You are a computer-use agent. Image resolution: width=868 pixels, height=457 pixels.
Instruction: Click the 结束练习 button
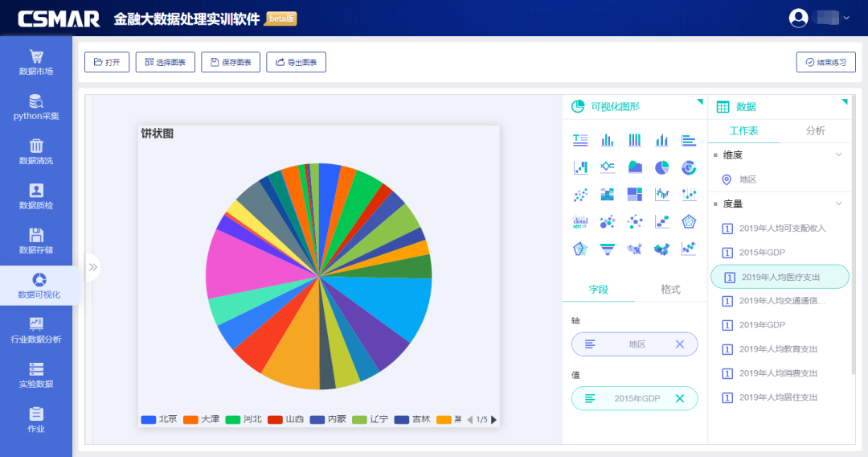coord(825,62)
